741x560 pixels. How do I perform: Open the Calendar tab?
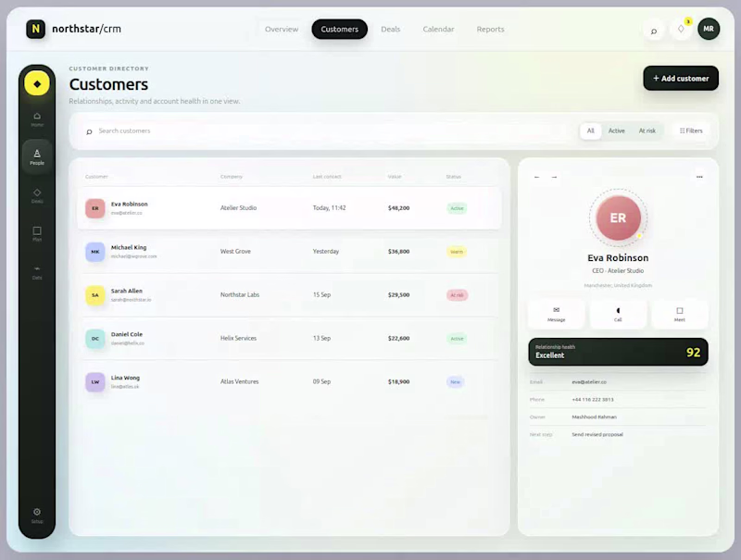pyautogui.click(x=438, y=30)
